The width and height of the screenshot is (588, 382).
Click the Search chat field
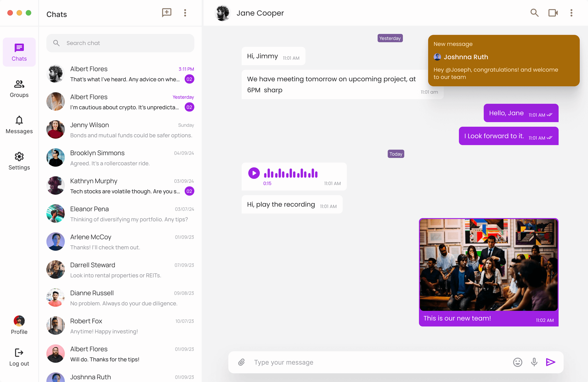coord(121,43)
